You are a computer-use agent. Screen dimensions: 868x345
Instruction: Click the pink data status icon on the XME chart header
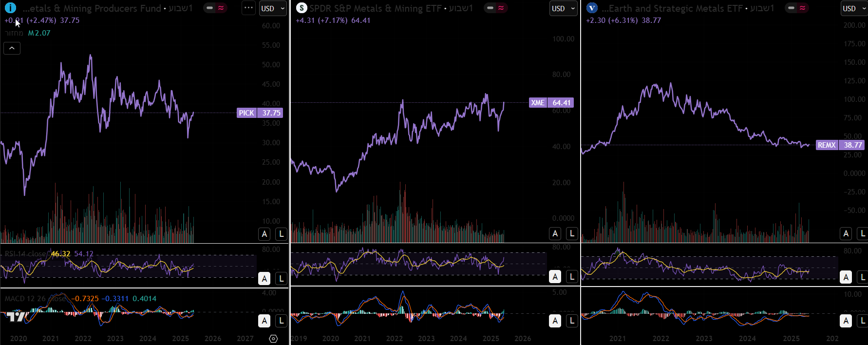[501, 8]
